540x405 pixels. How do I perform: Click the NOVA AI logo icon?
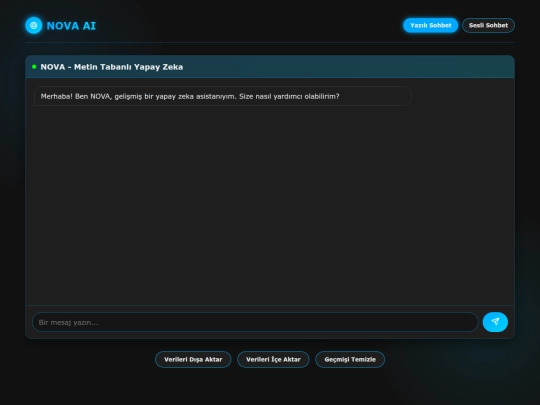point(34,25)
